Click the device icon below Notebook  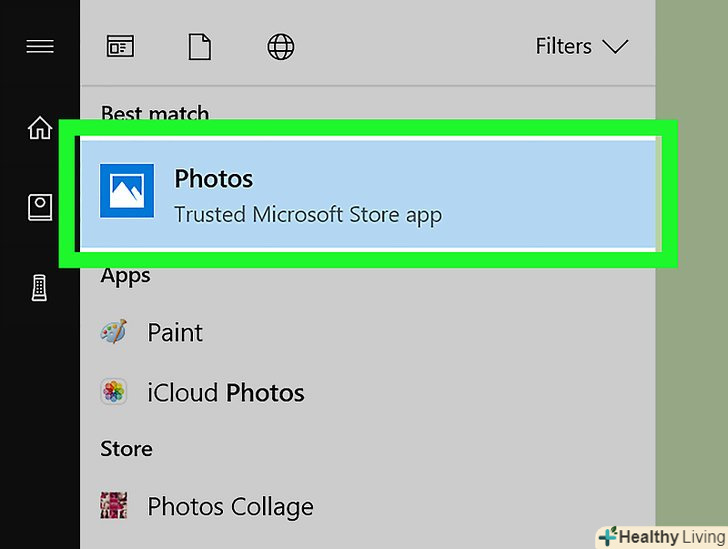(40, 287)
